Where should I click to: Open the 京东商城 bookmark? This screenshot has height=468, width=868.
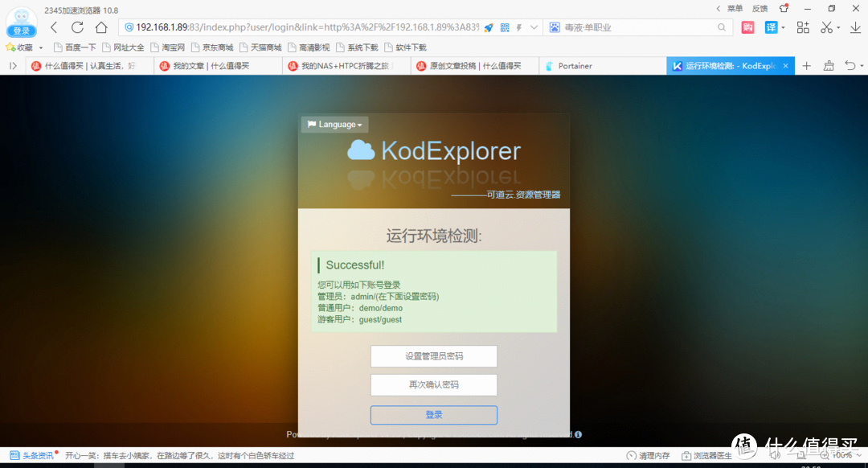[x=212, y=47]
